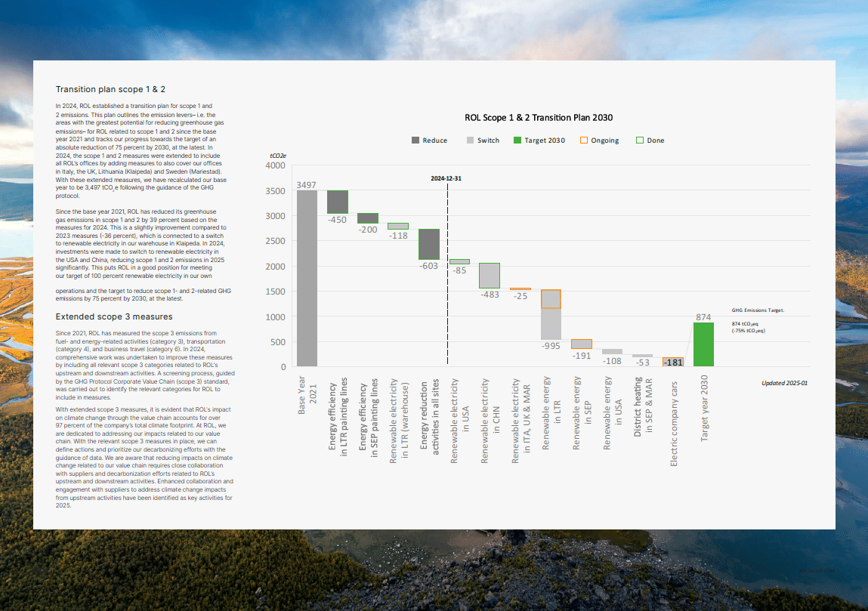Click the '3497' base year value label
Viewport: 868px width, 611px height.
(306, 185)
